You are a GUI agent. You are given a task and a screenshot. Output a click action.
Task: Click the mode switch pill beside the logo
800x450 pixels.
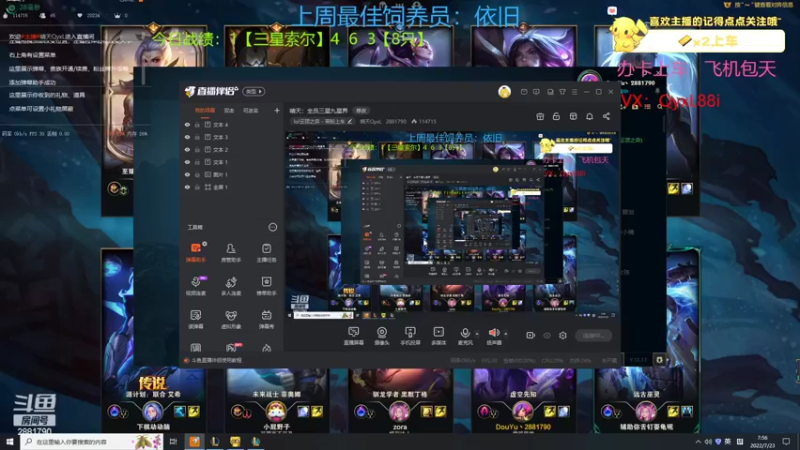point(254,91)
